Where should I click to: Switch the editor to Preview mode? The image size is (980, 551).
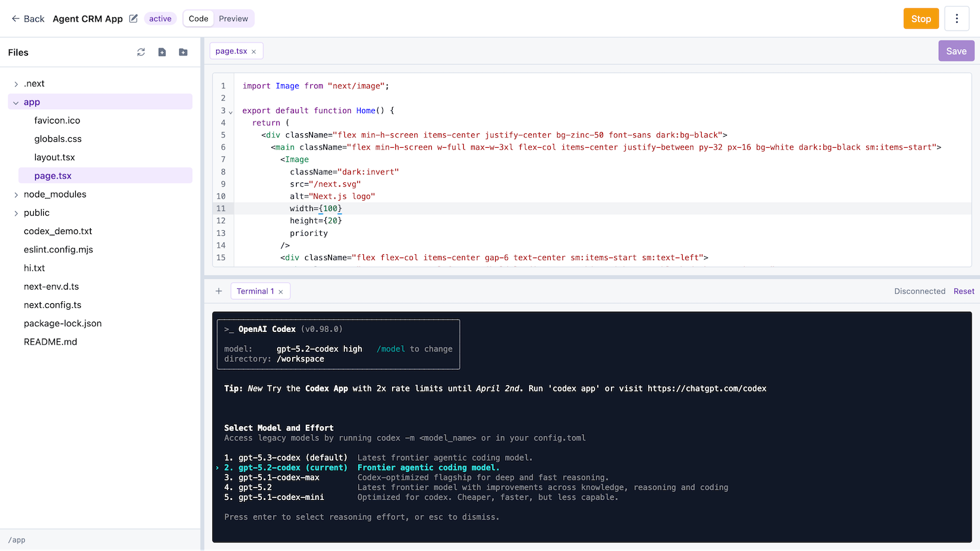click(x=233, y=18)
